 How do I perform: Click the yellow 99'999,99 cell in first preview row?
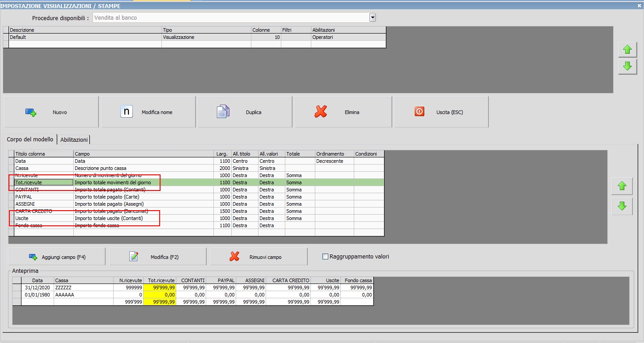click(x=160, y=288)
